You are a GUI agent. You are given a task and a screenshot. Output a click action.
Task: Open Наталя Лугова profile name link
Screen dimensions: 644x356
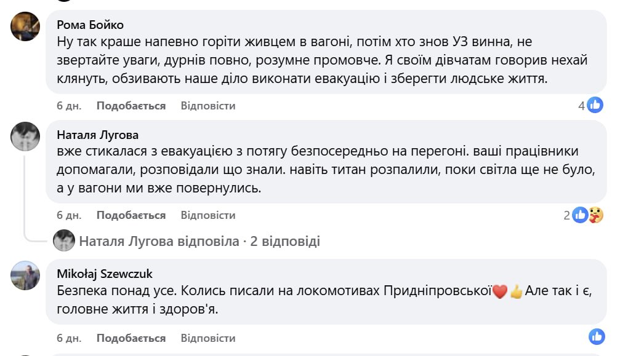[x=97, y=135]
